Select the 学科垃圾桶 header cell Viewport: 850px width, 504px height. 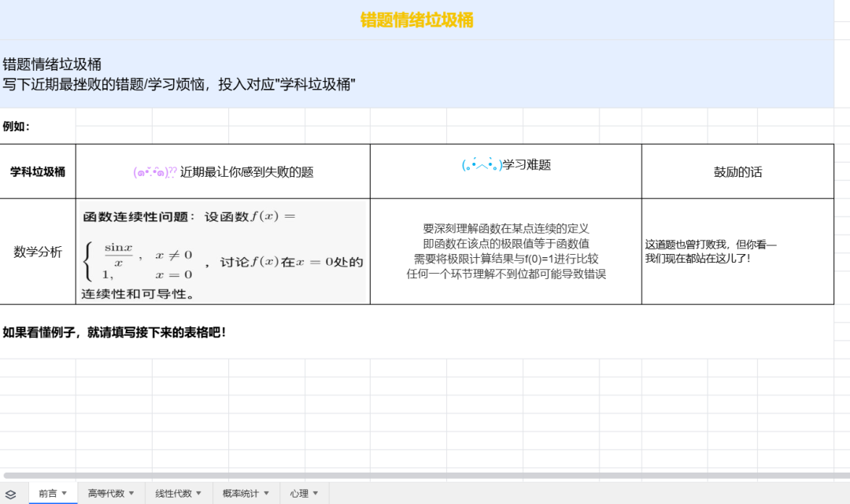click(x=38, y=171)
